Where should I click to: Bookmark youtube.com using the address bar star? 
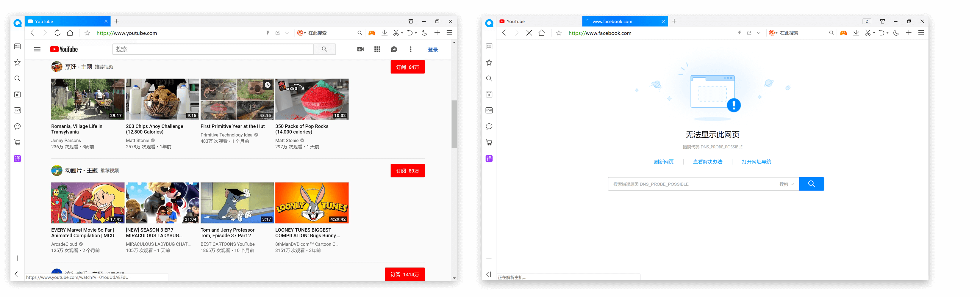(x=87, y=33)
